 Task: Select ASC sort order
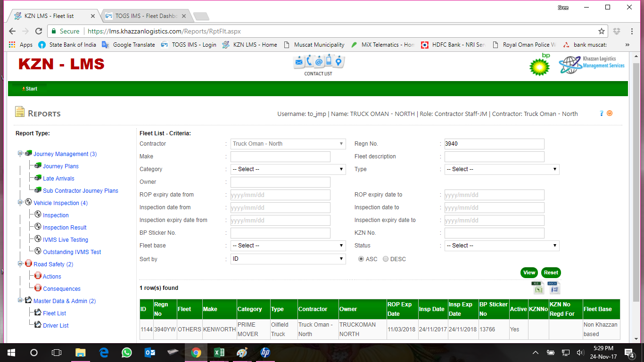pos(361,259)
